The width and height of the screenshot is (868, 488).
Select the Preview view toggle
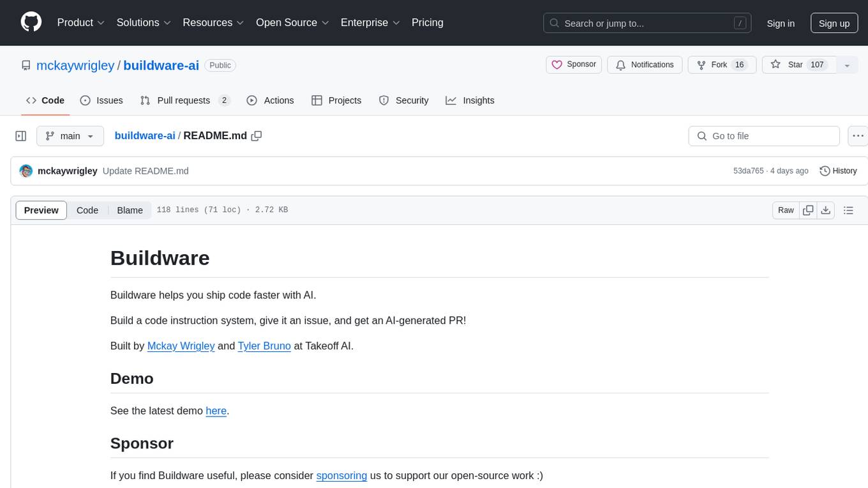pyautogui.click(x=41, y=210)
